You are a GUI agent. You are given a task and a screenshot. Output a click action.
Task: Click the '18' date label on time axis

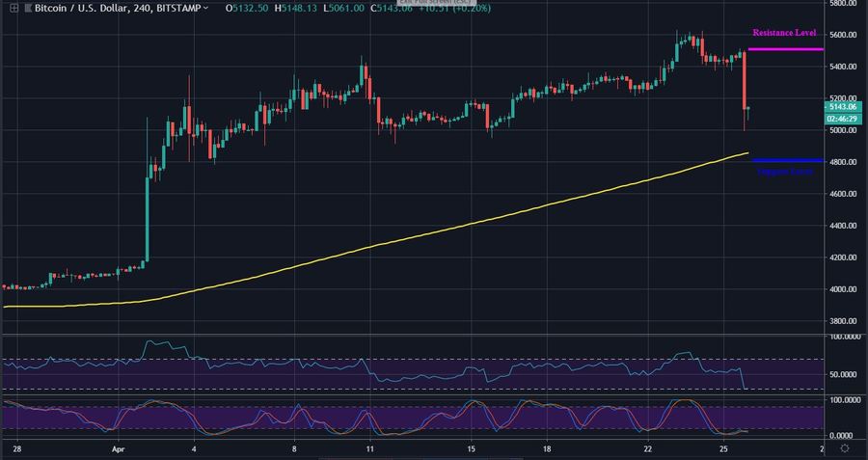(x=547, y=449)
